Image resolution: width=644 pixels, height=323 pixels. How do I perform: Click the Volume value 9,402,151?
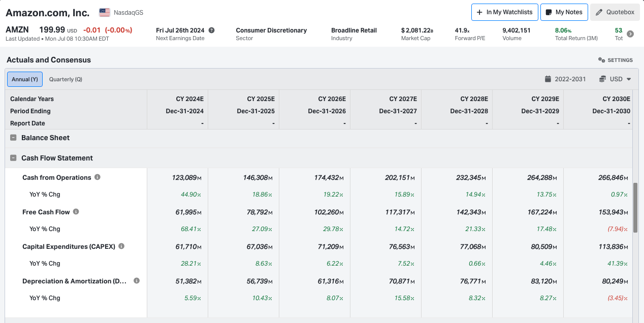coord(517,30)
